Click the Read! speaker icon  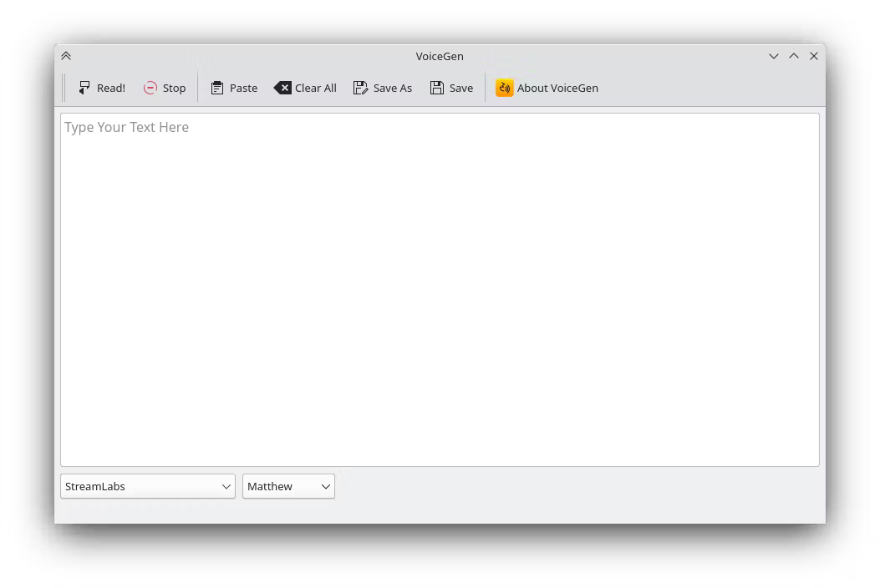click(x=84, y=88)
